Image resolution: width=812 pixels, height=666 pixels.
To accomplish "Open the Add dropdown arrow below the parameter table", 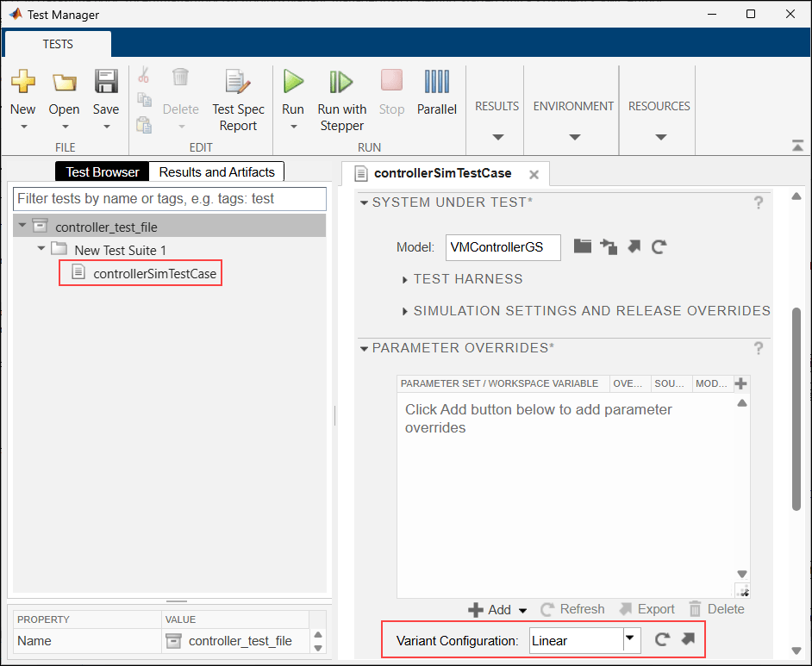I will [x=523, y=611].
